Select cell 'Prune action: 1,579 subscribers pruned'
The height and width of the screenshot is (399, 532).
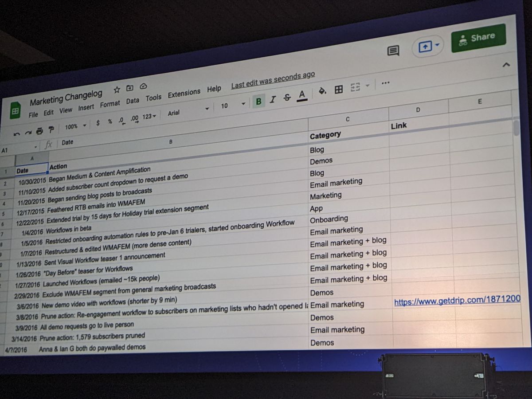pyautogui.click(x=92, y=337)
